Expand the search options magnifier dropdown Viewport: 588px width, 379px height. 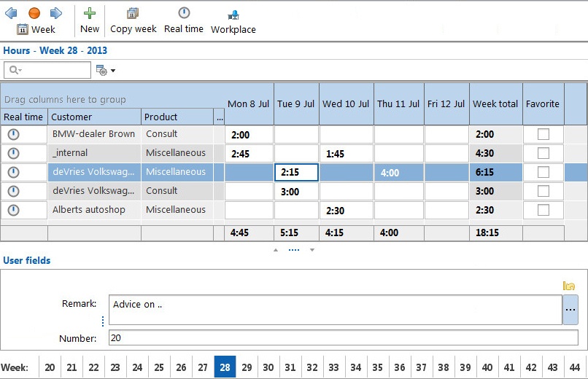click(x=15, y=70)
